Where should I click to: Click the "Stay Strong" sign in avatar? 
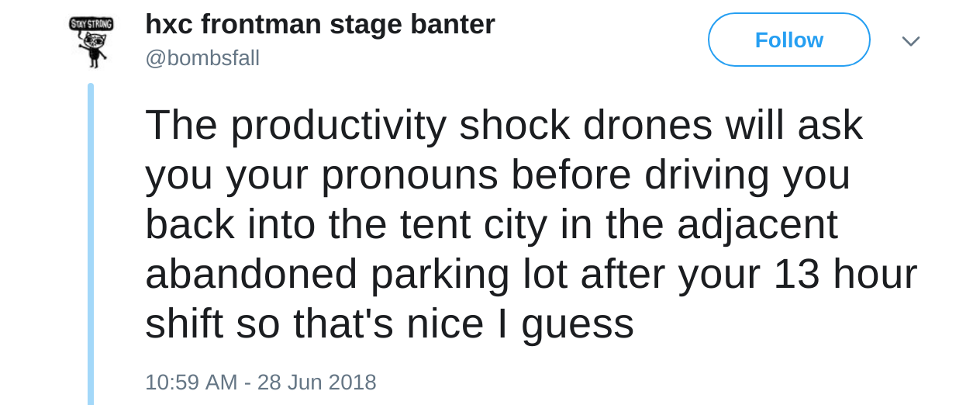point(91,23)
